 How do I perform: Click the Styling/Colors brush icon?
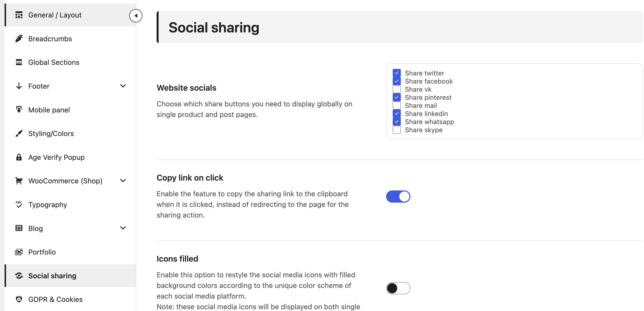pyautogui.click(x=19, y=133)
